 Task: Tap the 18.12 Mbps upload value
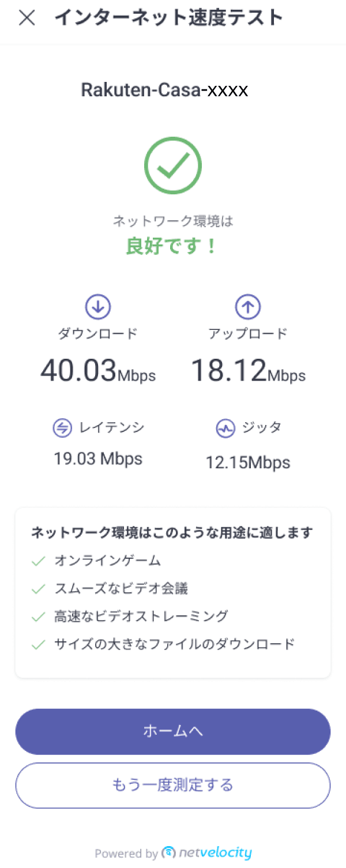pyautogui.click(x=248, y=371)
